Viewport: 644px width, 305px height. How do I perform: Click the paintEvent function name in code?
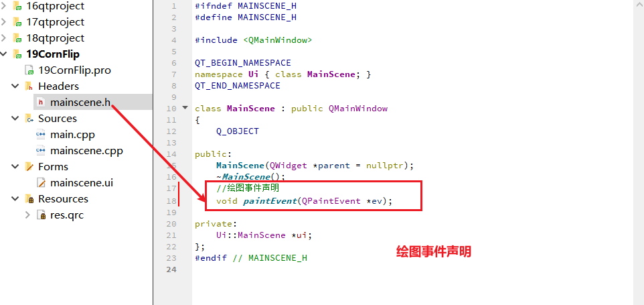(270, 201)
